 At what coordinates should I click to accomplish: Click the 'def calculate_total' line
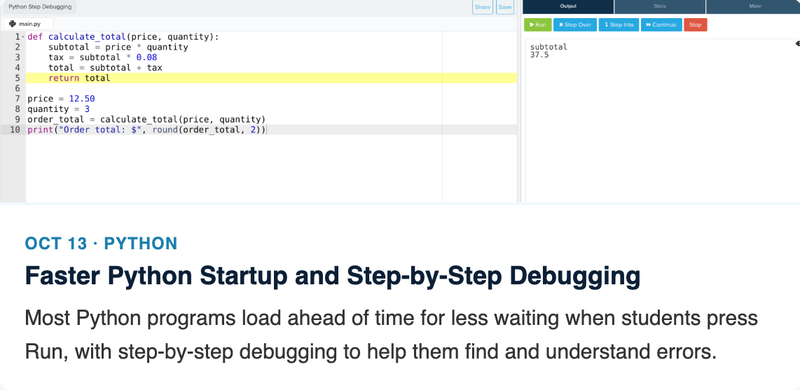point(123,37)
